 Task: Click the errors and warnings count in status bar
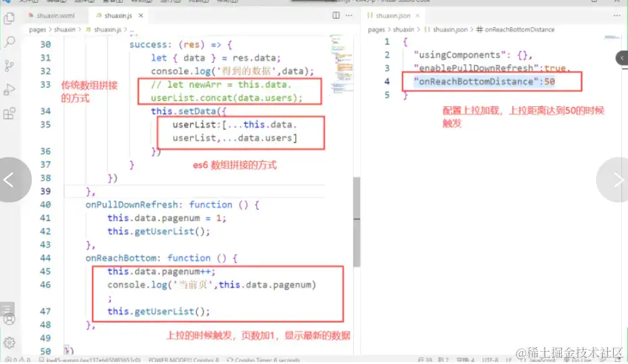click(x=18, y=359)
